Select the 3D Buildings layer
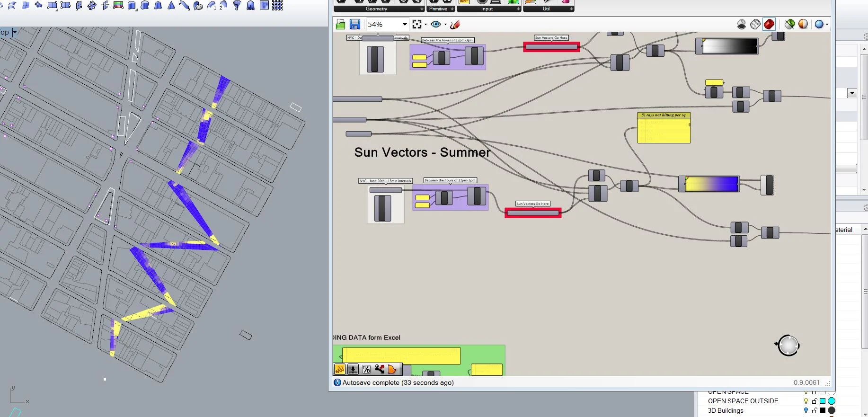Image resolution: width=868 pixels, height=417 pixels. point(726,410)
